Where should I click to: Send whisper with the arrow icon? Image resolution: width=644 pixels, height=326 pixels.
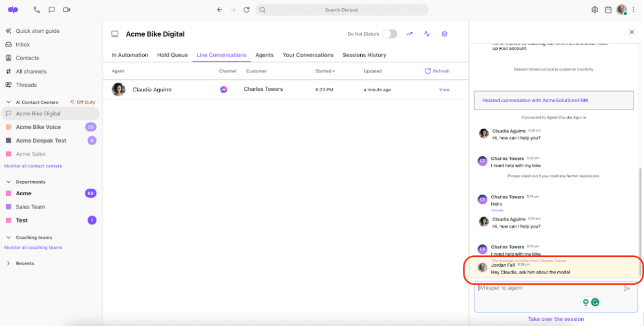[627, 289]
